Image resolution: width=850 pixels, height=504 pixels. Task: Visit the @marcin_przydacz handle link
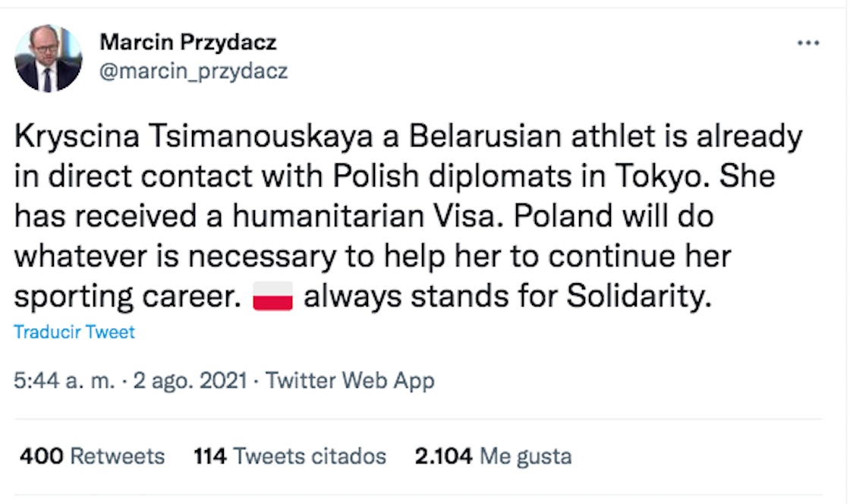(194, 71)
